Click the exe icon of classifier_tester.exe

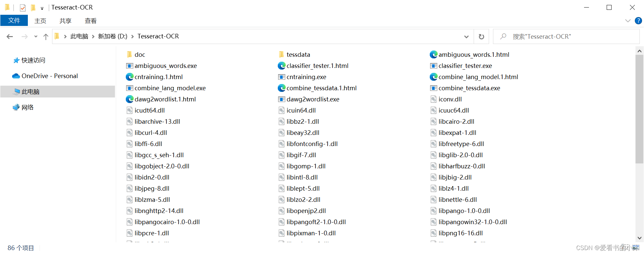tap(434, 66)
